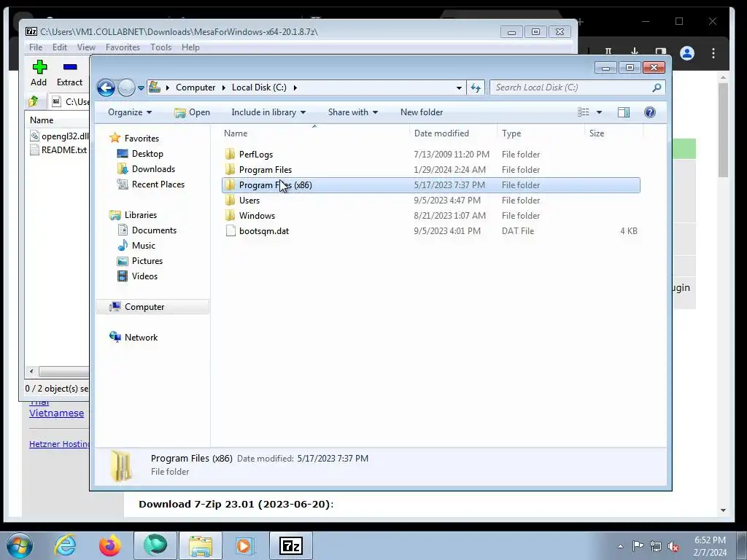Image resolution: width=747 pixels, height=560 pixels.
Task: Switch to Windows Explorer in taskbar
Action: coord(201,545)
